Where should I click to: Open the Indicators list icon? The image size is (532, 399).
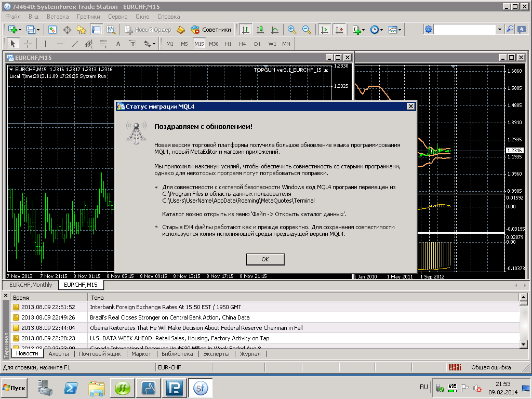[356, 30]
